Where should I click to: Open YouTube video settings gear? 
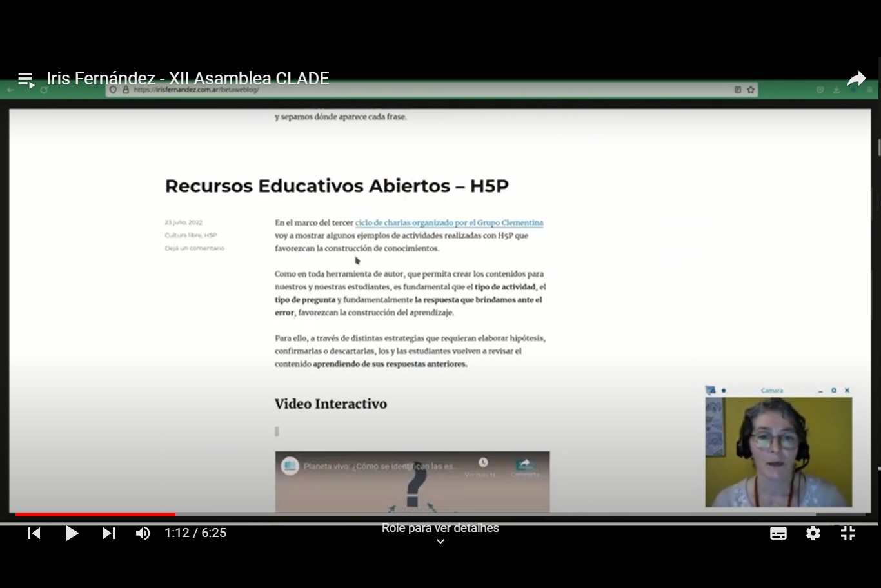pyautogui.click(x=813, y=533)
